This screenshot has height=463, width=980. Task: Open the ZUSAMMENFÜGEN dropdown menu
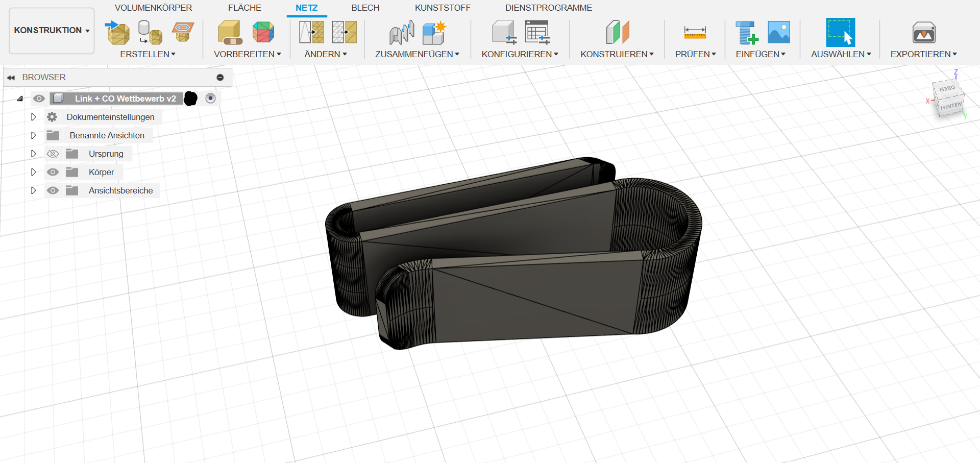417,54
